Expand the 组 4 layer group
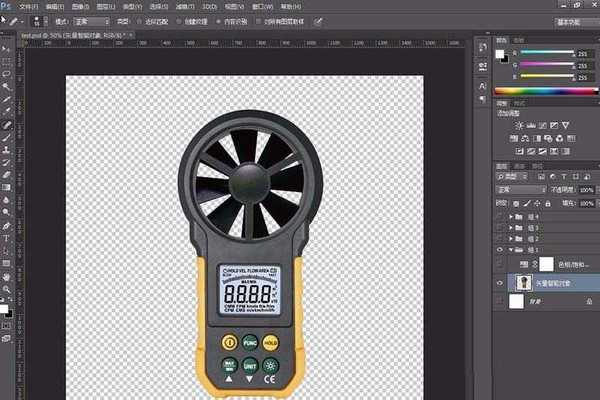 (512, 216)
